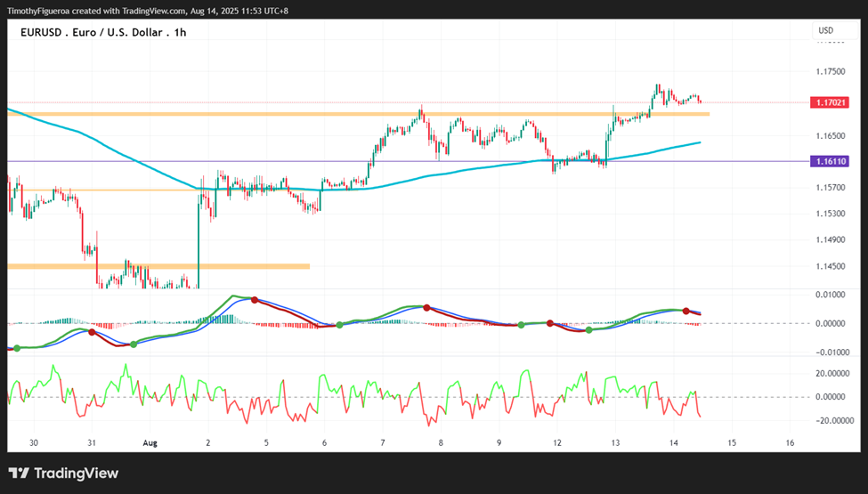Click the 1.15300 price axis value

[831, 214]
